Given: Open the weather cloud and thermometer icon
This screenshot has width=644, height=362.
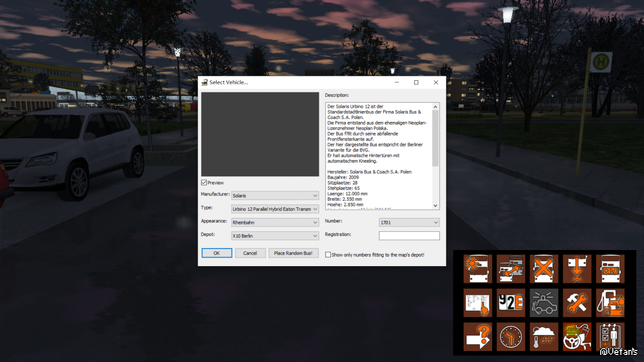Looking at the screenshot, I should coord(544,336).
